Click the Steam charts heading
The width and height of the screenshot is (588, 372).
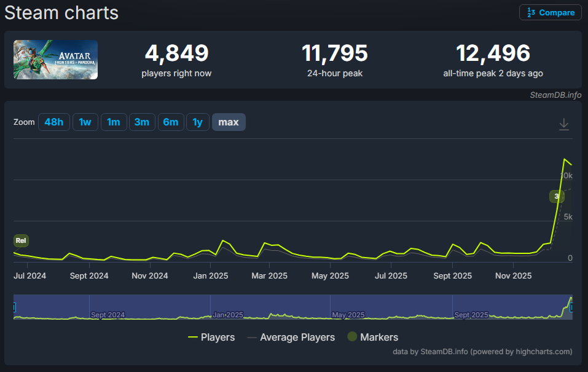[61, 13]
